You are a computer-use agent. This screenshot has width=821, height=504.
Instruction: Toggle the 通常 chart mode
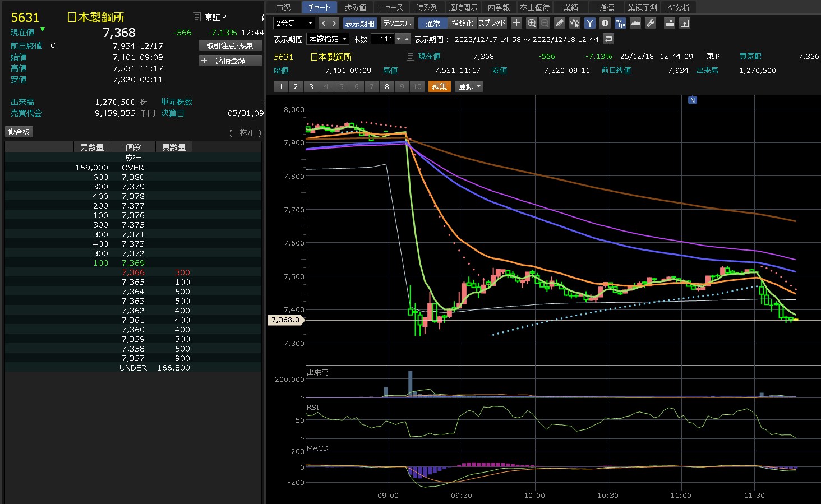(432, 23)
